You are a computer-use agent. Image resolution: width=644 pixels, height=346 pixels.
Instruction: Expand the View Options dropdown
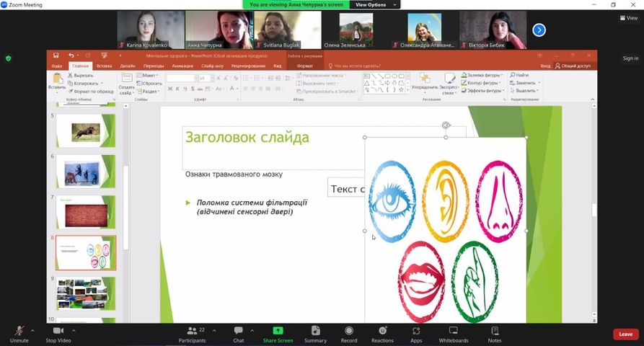[371, 4]
